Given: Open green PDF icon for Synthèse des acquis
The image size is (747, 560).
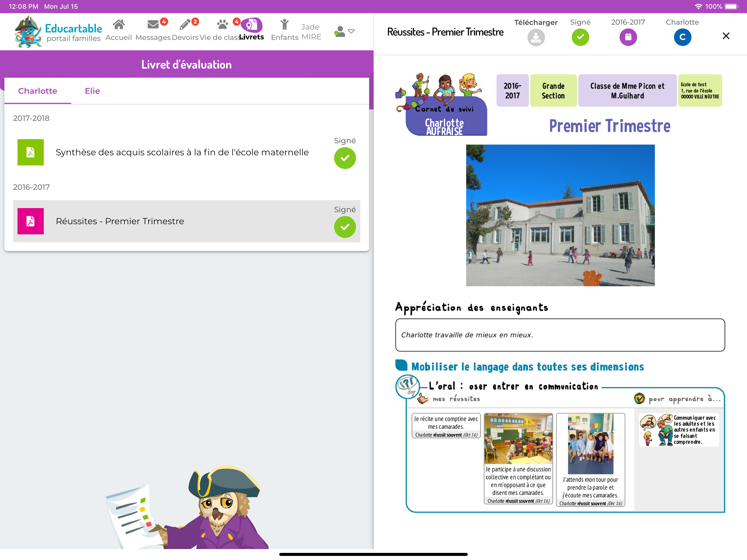Looking at the screenshot, I should coord(30,152).
